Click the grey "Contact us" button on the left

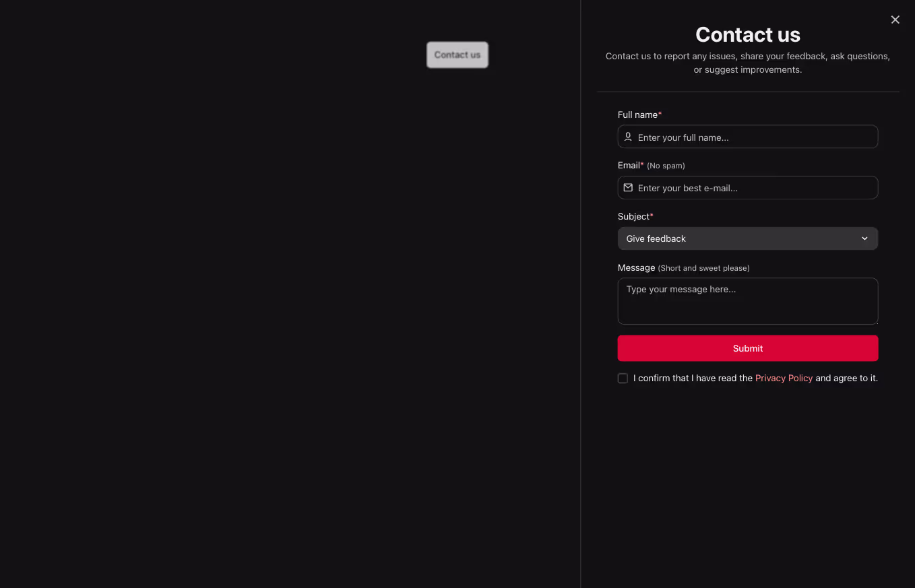[457, 55]
